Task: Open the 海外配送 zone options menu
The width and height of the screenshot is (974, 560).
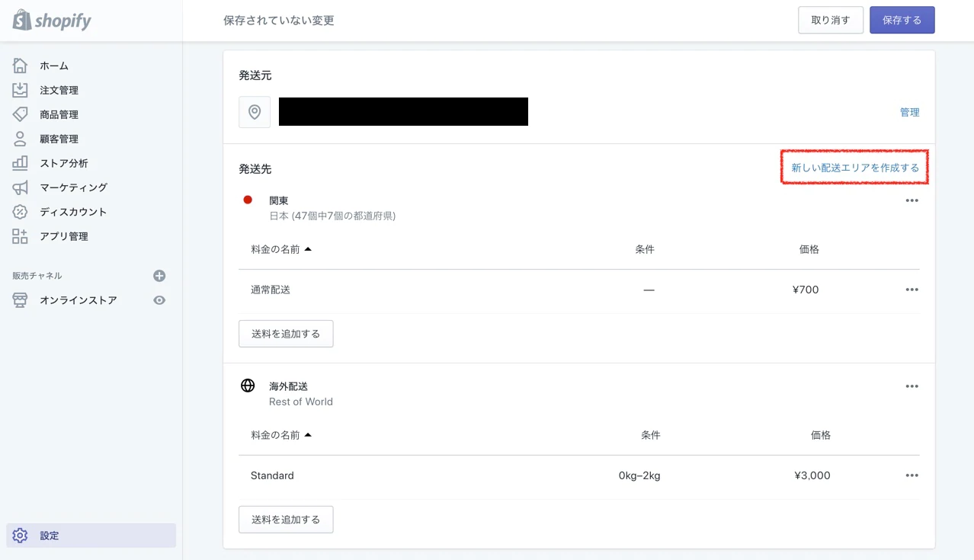Action: 912,386
